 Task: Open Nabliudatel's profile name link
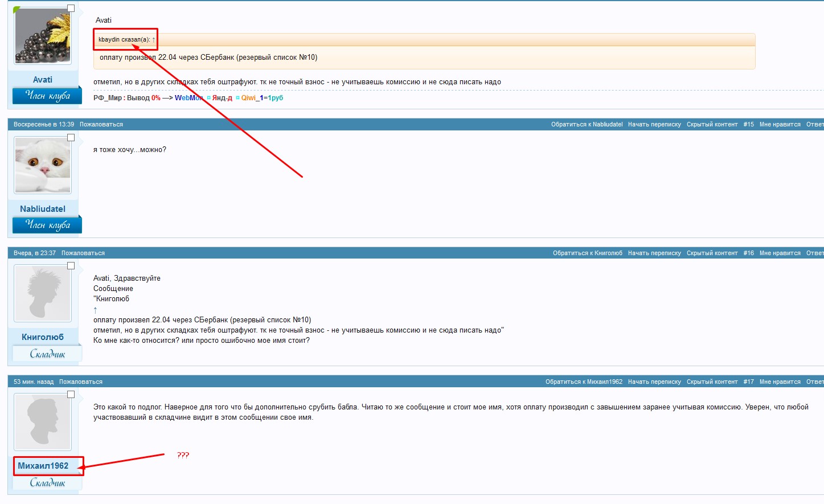click(43, 209)
